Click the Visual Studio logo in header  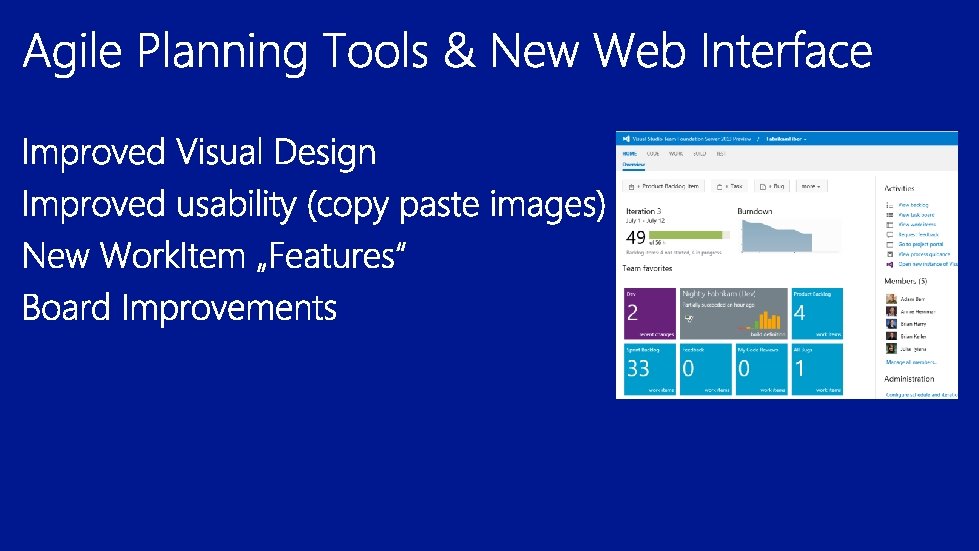(626, 139)
